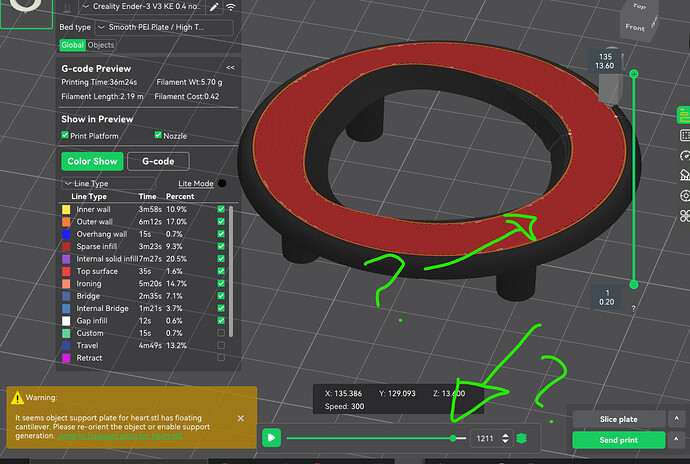The height and width of the screenshot is (464, 690).
Task: Click the Wi-Fi connection icon
Action: pos(231,6)
